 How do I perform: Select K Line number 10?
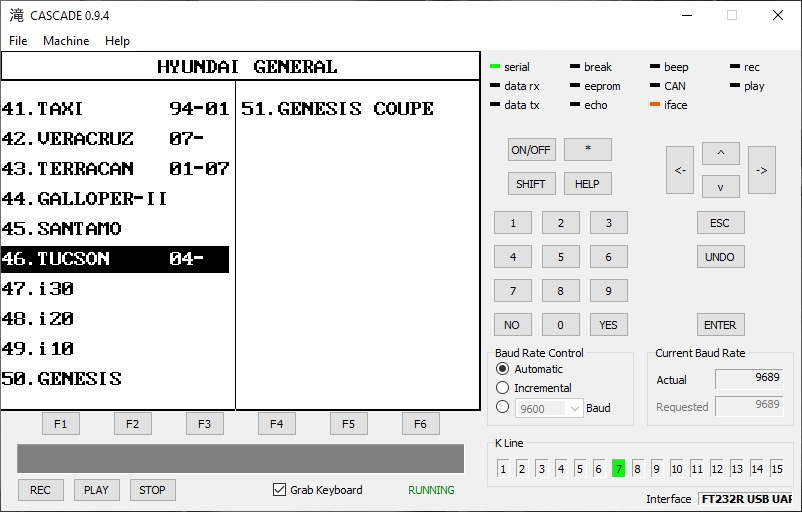pos(677,469)
